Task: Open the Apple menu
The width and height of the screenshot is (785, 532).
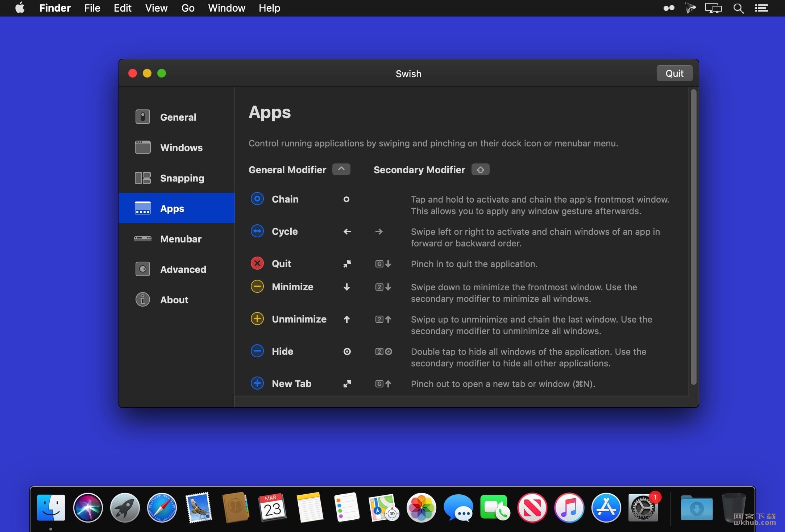Action: point(20,8)
